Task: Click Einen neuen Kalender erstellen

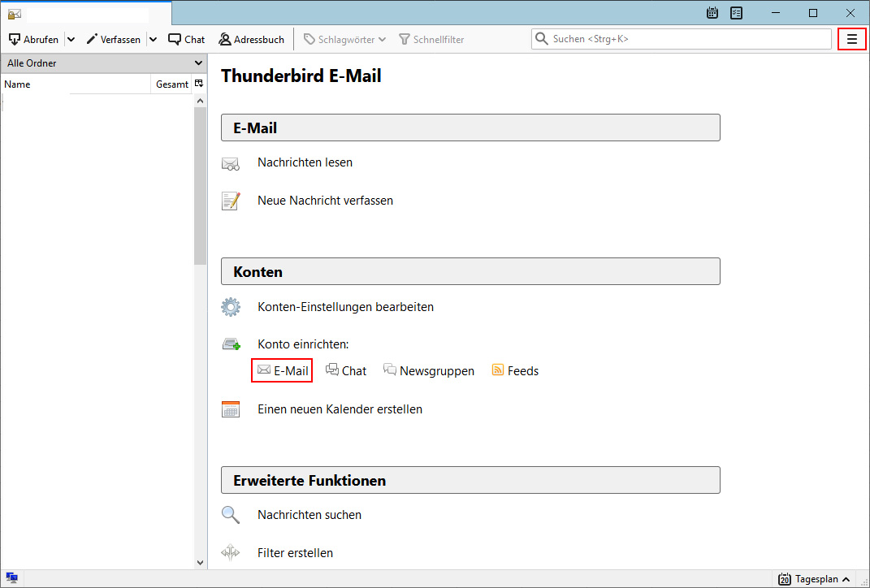Action: click(x=340, y=409)
